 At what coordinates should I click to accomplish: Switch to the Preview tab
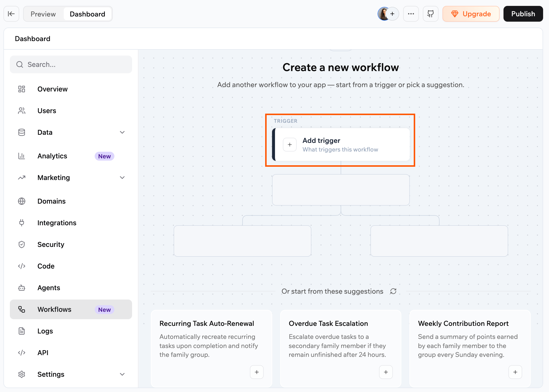pyautogui.click(x=43, y=14)
